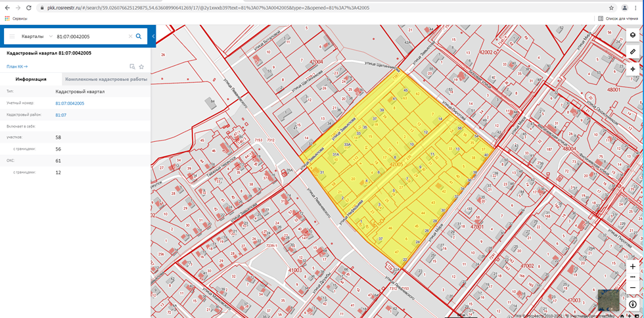Open the План КК link
This screenshot has width=644, height=318.
coord(16,66)
